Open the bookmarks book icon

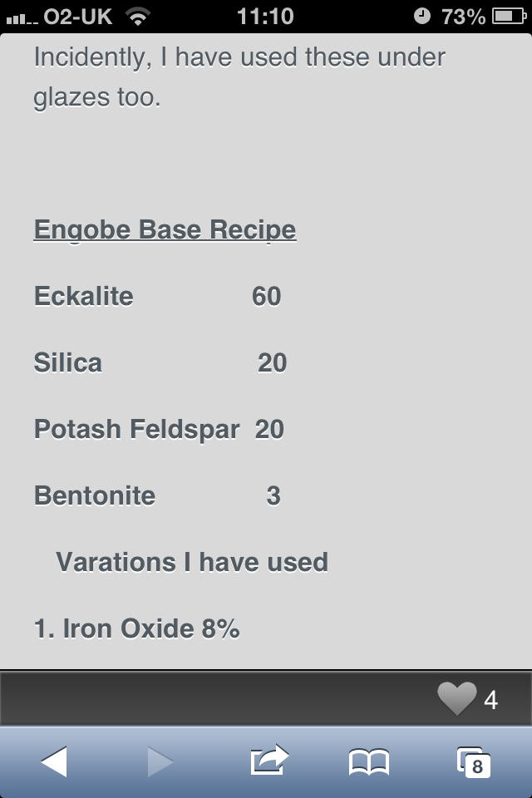click(369, 762)
